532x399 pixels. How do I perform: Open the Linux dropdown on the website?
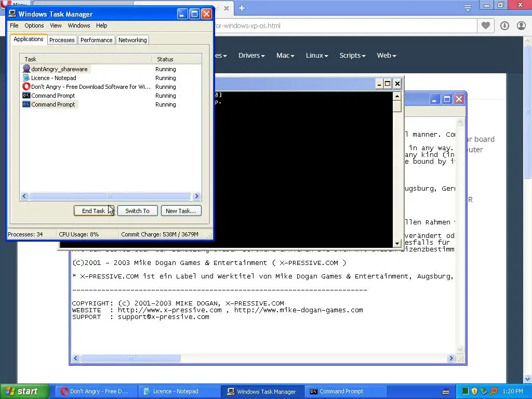317,55
